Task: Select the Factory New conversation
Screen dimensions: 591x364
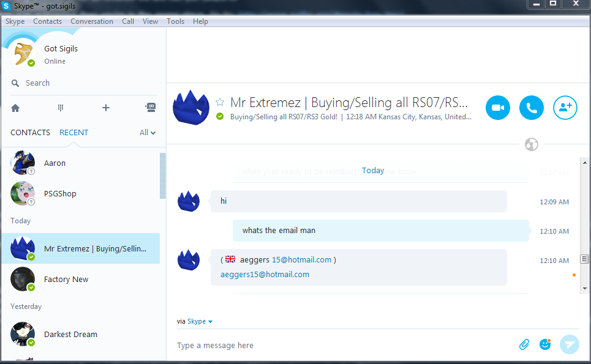Action: pos(81,280)
